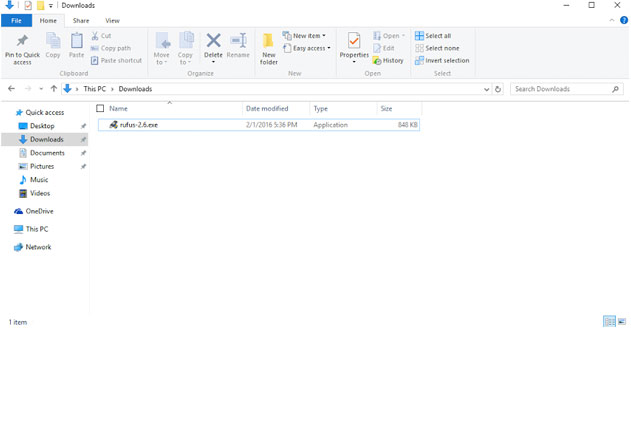Go back with the left arrow
The image size is (631, 444).
pyautogui.click(x=11, y=89)
